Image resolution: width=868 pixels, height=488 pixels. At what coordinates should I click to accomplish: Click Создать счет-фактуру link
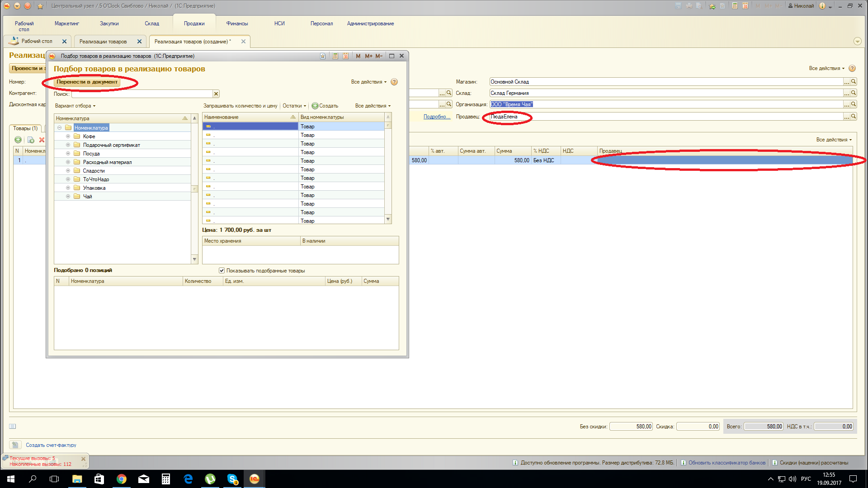point(51,445)
